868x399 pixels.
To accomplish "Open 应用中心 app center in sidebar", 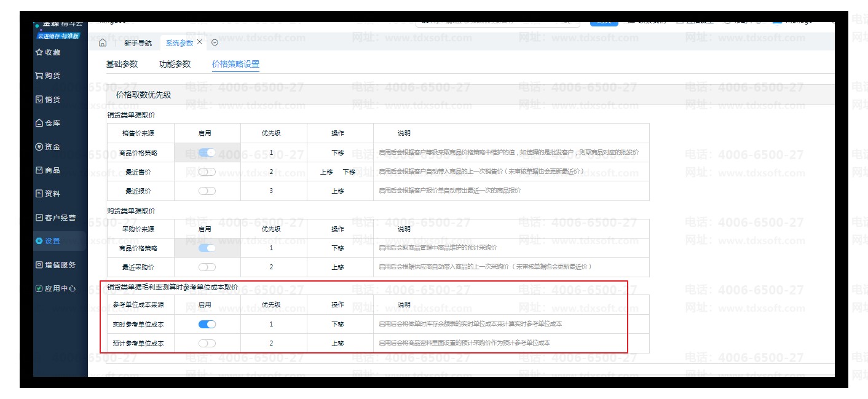I will [x=55, y=288].
